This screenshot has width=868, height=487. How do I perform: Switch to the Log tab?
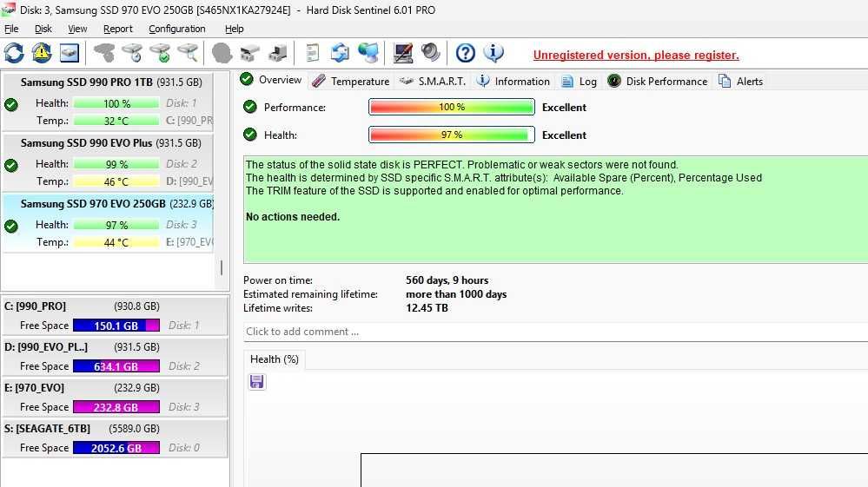pyautogui.click(x=579, y=82)
